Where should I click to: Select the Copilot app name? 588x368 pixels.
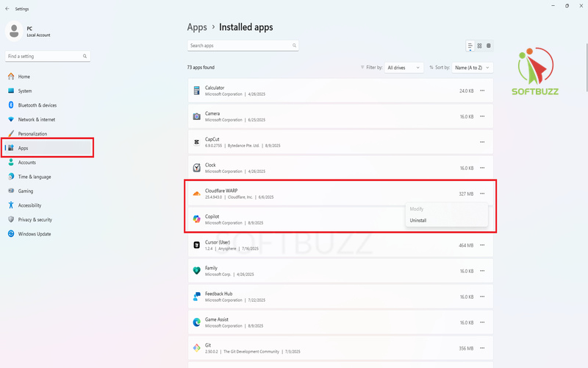[x=212, y=216]
